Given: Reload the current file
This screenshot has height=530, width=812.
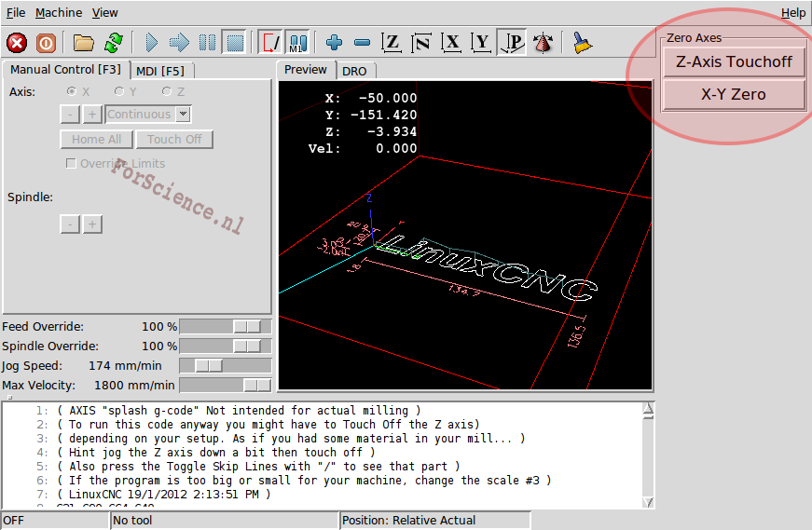Looking at the screenshot, I should (x=114, y=42).
